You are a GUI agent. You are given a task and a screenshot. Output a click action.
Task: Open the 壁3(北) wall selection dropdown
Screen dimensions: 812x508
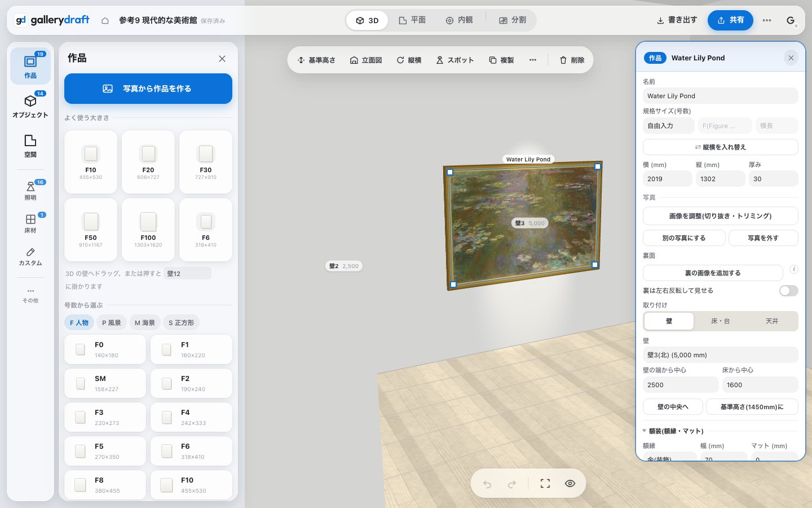point(720,355)
